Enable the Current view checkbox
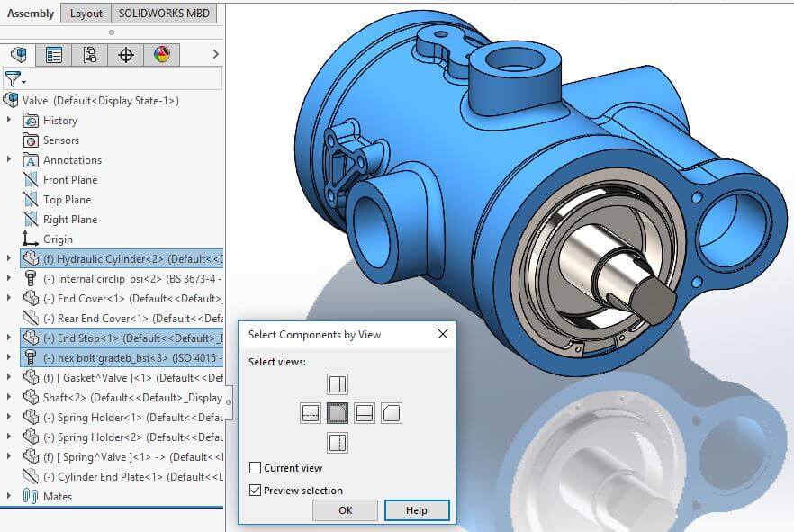This screenshot has height=532, width=794. tap(256, 468)
